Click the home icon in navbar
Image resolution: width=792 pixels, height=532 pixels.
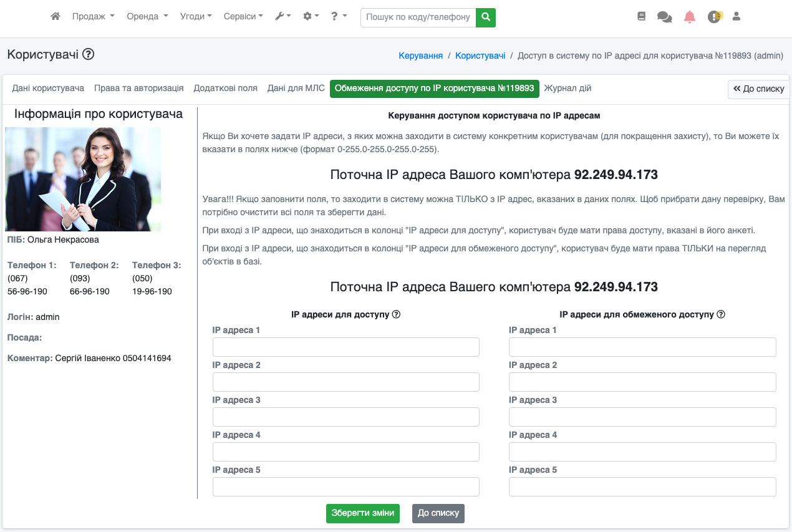point(56,17)
